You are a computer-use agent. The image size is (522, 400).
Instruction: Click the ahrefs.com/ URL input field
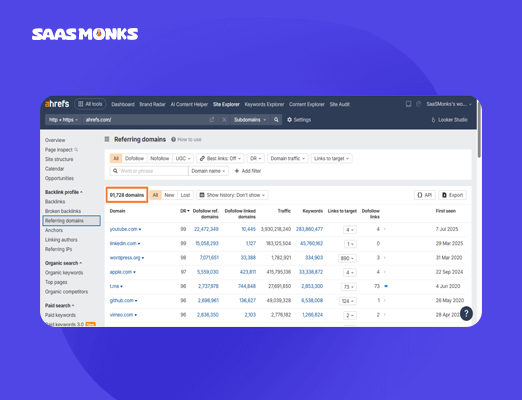click(x=145, y=120)
